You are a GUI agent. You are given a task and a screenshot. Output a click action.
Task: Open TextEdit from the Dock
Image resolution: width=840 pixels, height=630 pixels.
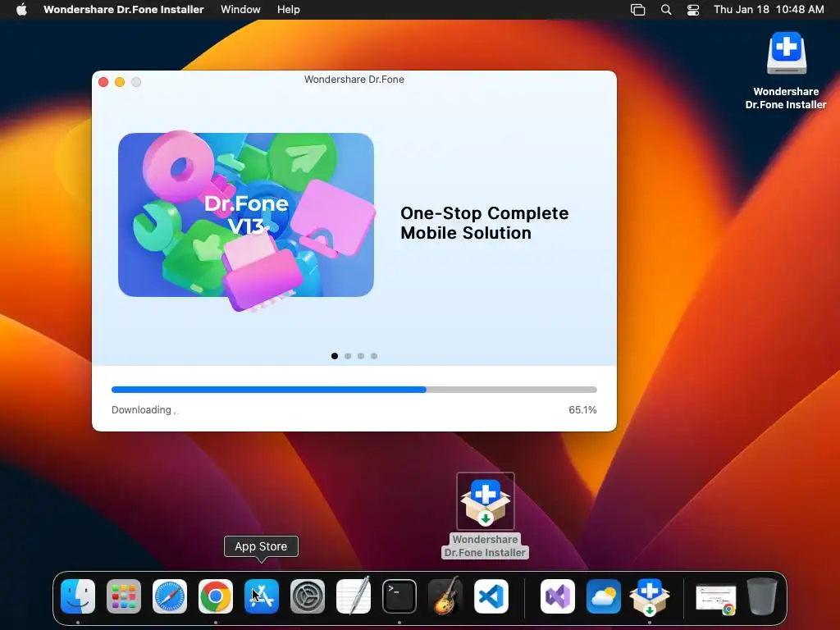click(354, 596)
